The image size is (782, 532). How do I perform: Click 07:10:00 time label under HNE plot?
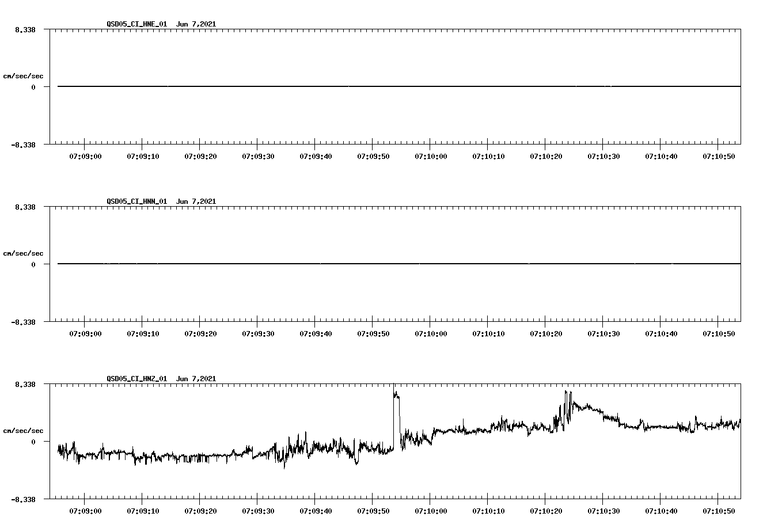[x=431, y=156]
